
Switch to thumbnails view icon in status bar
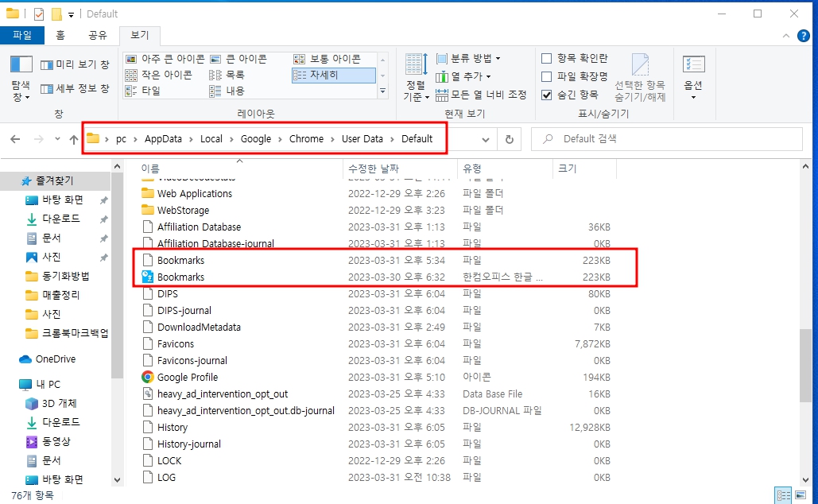pos(801,495)
